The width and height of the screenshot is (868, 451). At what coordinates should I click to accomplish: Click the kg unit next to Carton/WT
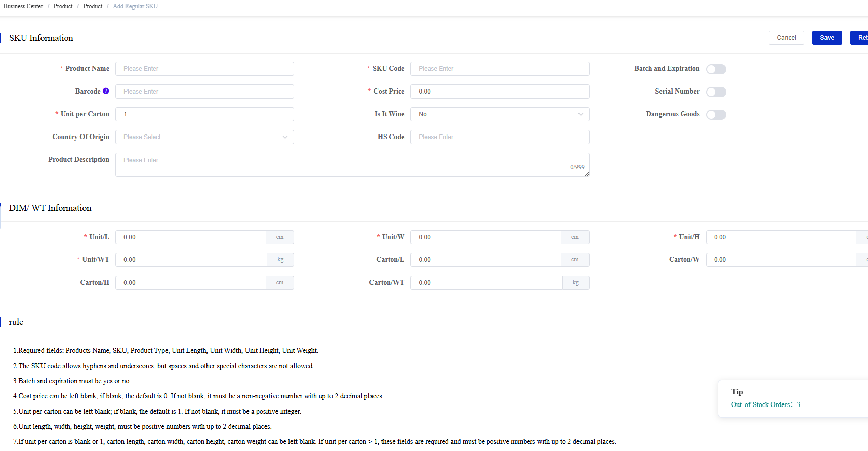tap(576, 283)
